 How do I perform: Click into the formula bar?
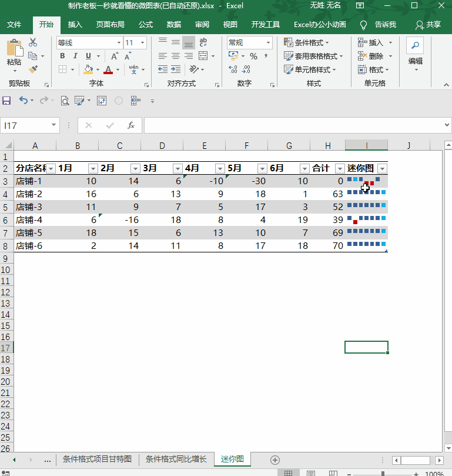293,125
